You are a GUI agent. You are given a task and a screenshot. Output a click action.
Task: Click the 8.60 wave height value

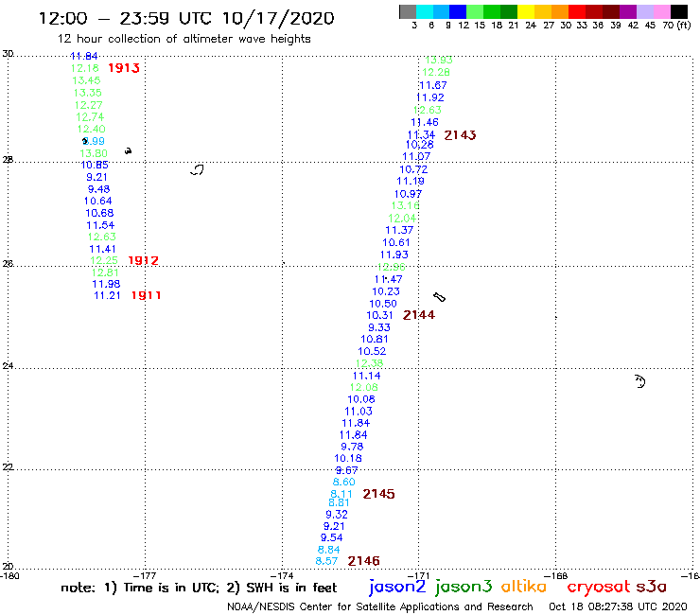pos(343,482)
